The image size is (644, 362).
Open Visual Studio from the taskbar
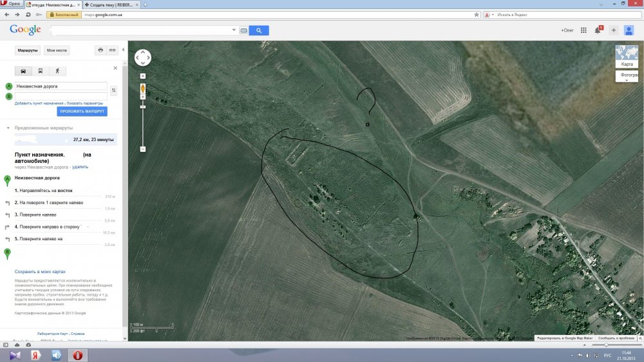click(15, 355)
